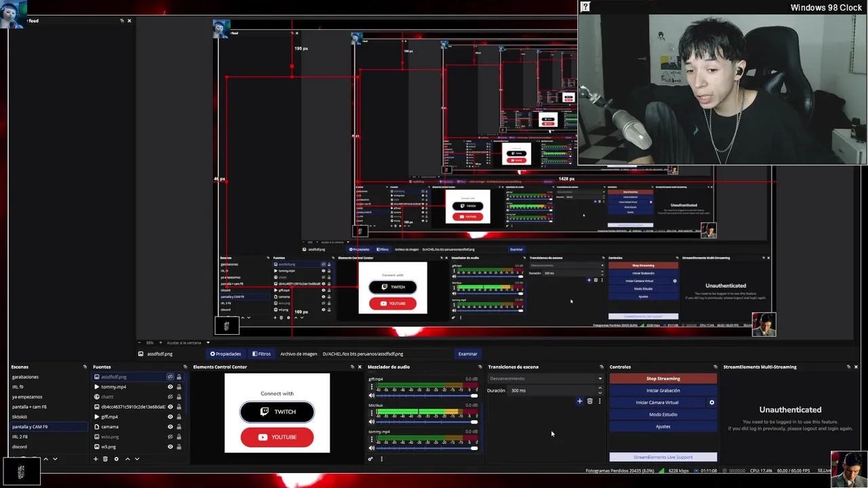This screenshot has height=488, width=868.
Task: Delete selected source with the trash icon
Action: (105, 459)
